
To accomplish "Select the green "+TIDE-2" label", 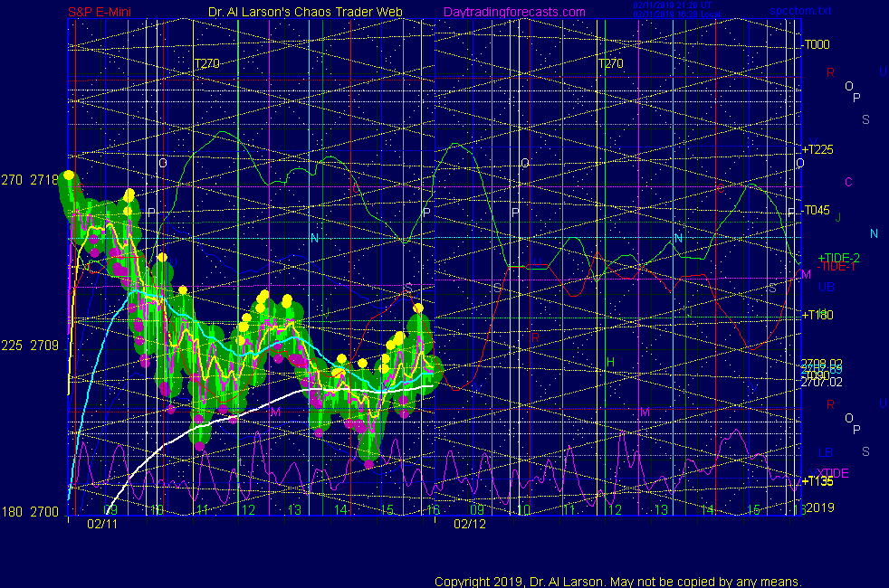I will [838, 258].
